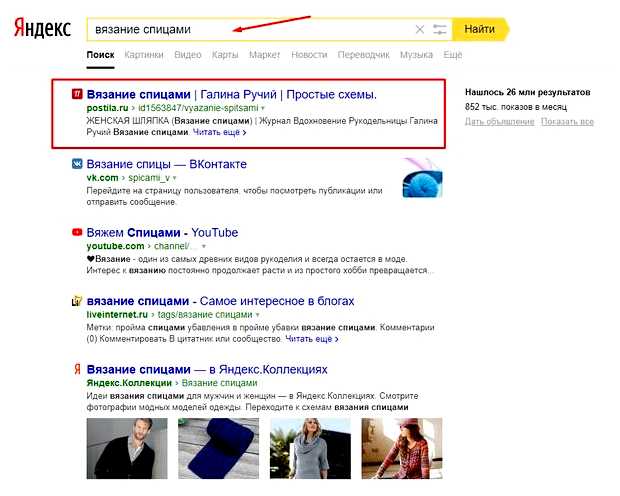Click Читать ещё in postila result

tap(219, 133)
